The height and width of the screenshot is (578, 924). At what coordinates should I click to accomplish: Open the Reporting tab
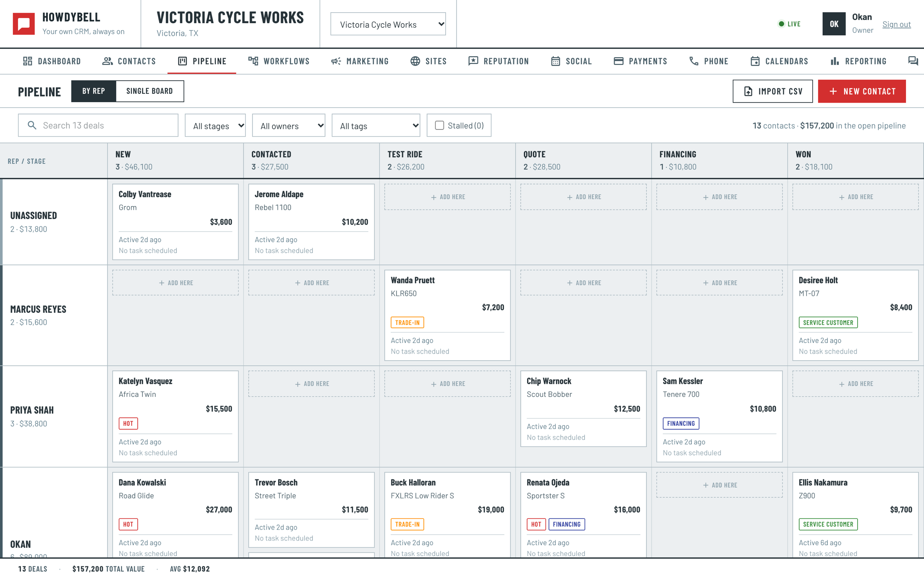[858, 61]
